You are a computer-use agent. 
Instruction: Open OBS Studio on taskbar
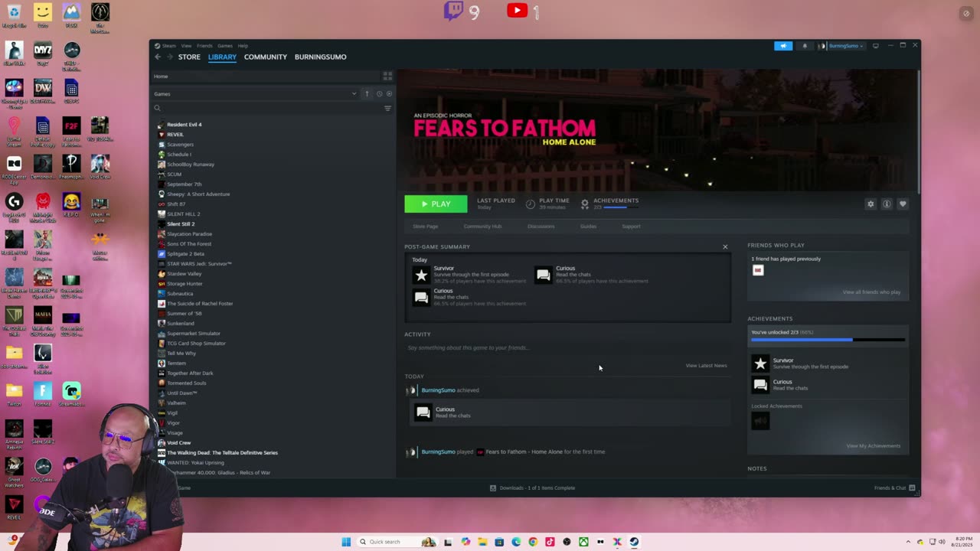click(567, 542)
